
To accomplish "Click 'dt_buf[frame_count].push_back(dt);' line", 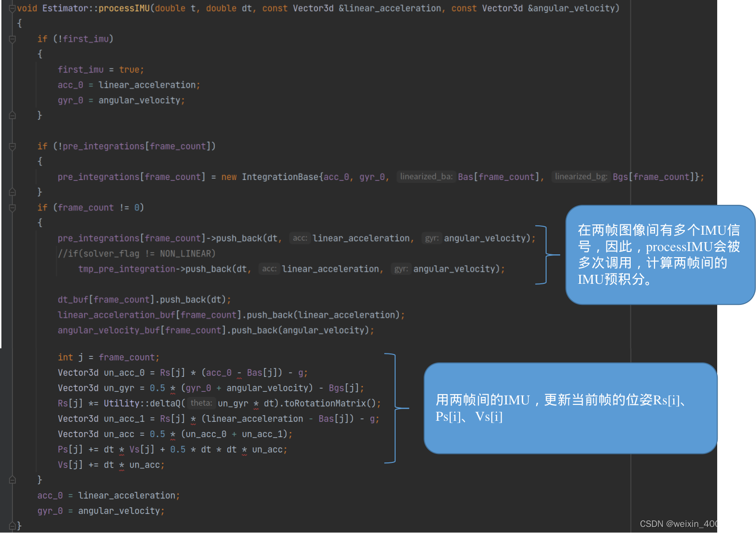I will 144,300.
